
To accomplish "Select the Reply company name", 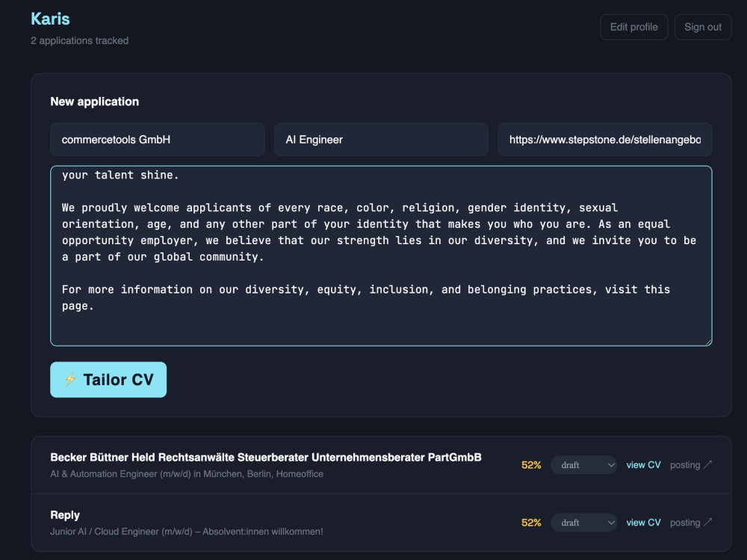I will (x=65, y=515).
